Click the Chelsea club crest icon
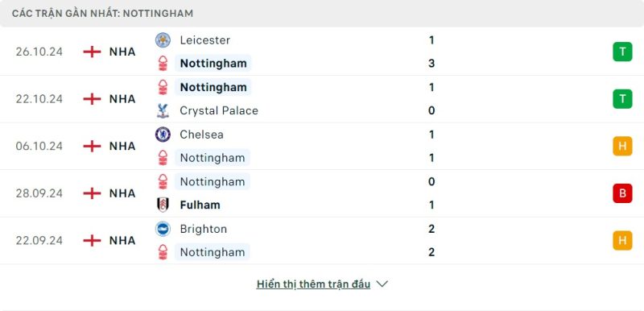 point(163,135)
